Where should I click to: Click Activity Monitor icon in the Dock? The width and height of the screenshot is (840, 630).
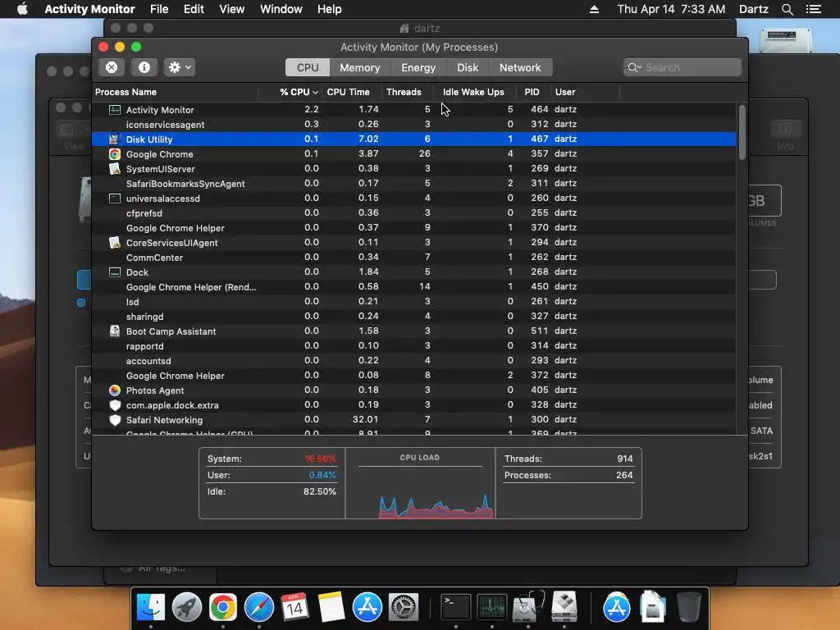pyautogui.click(x=492, y=607)
